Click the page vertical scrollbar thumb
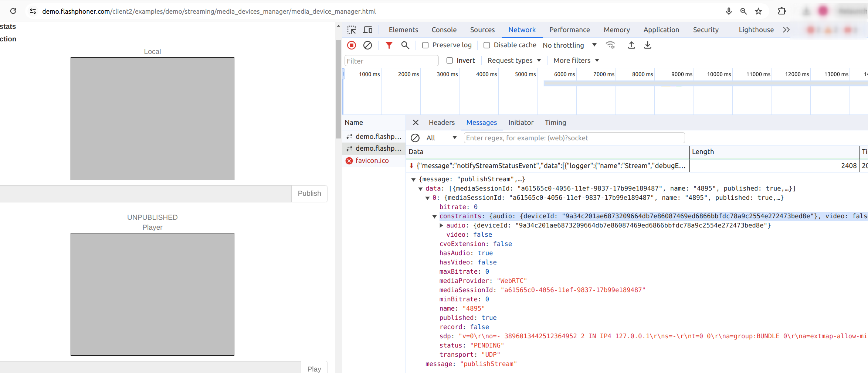Viewport: 868px width, 373px height. tap(338, 89)
